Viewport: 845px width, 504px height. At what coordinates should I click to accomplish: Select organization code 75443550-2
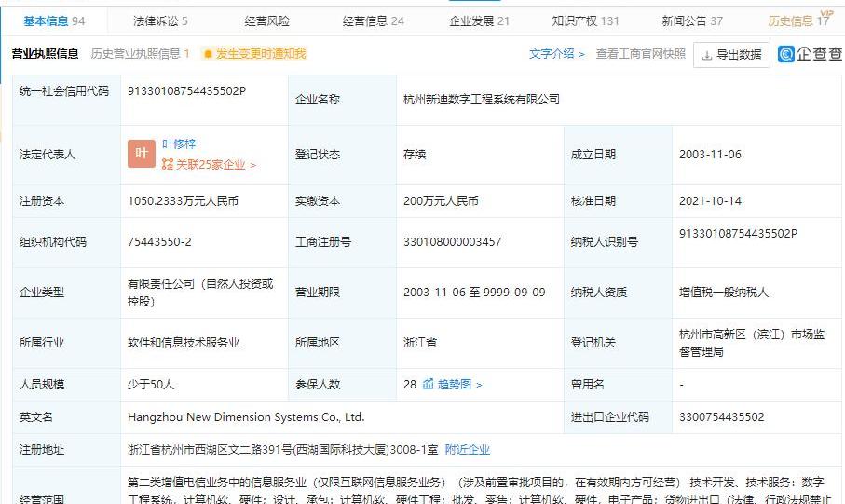pos(159,242)
